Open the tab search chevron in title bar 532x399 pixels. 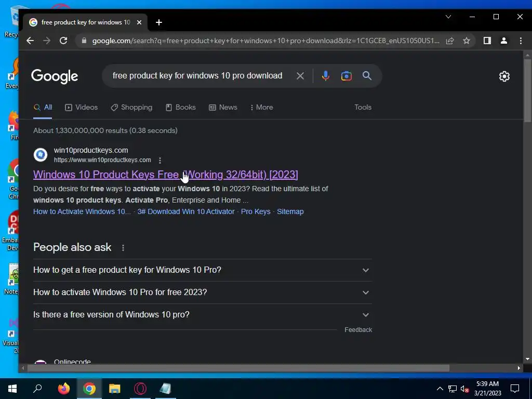448,17
